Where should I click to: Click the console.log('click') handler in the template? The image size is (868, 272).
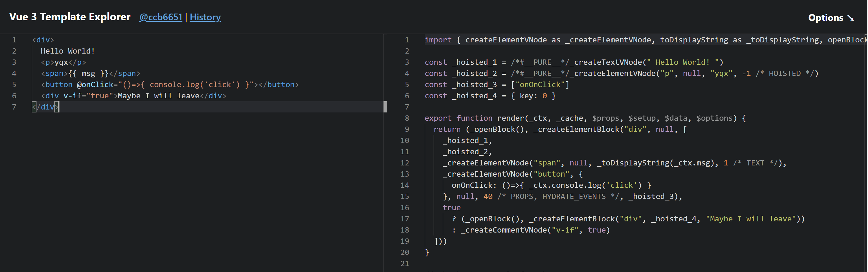(x=195, y=84)
